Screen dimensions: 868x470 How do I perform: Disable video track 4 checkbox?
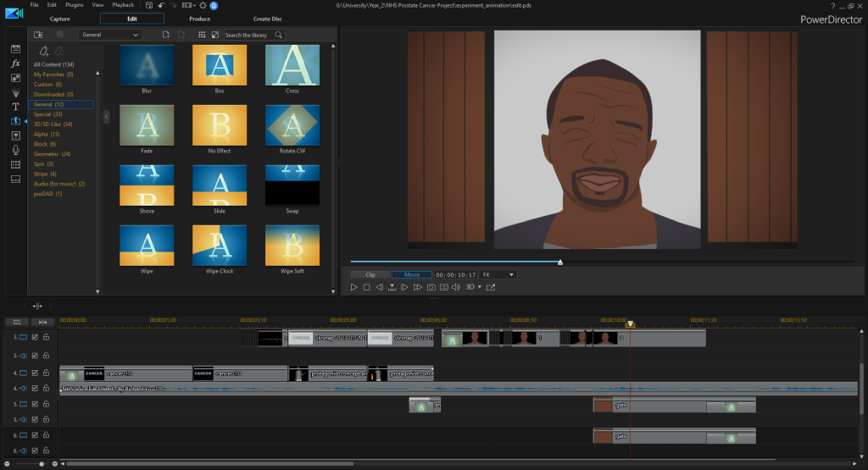[x=35, y=373]
